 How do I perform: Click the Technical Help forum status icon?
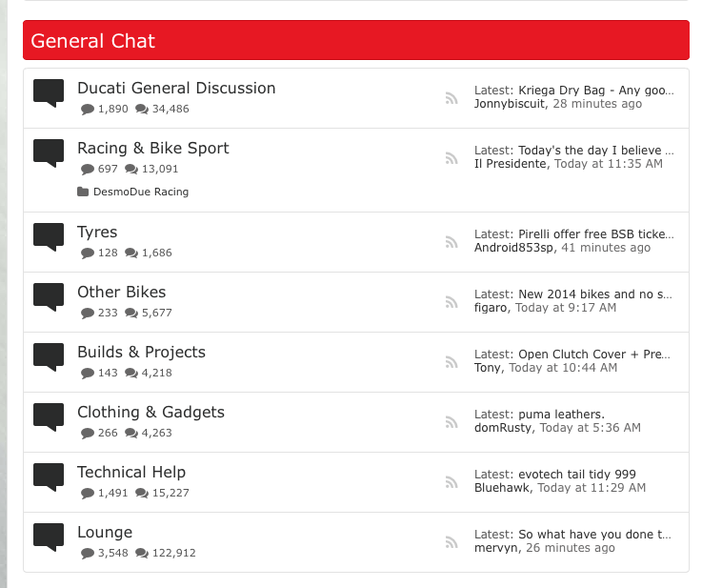49,476
